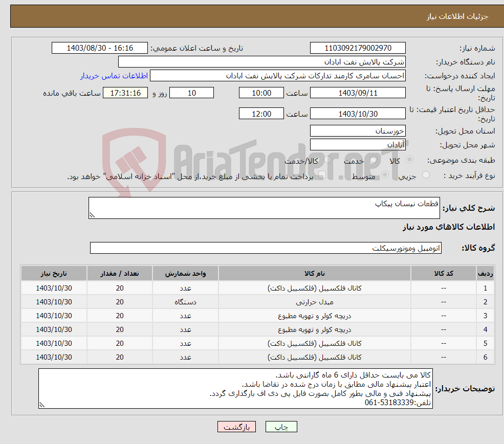Click row 3 item name دریچه کولر
Screen dimensions: 504x444
[x=315, y=316]
